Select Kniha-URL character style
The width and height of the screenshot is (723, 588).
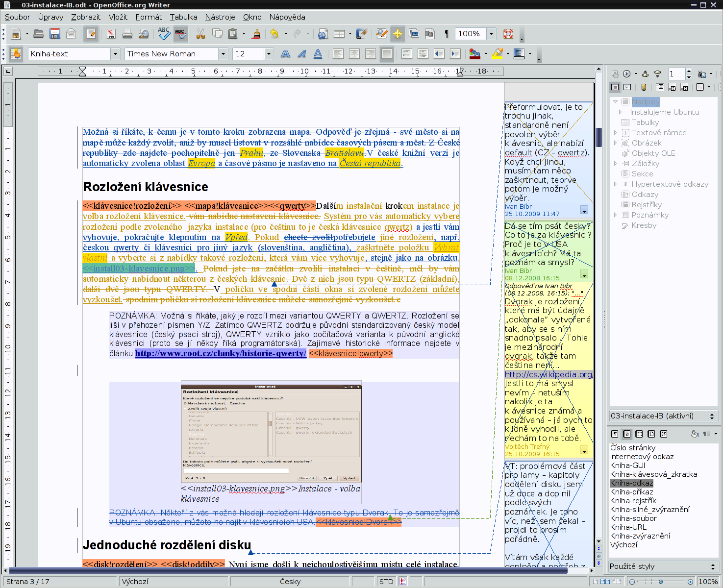628,527
